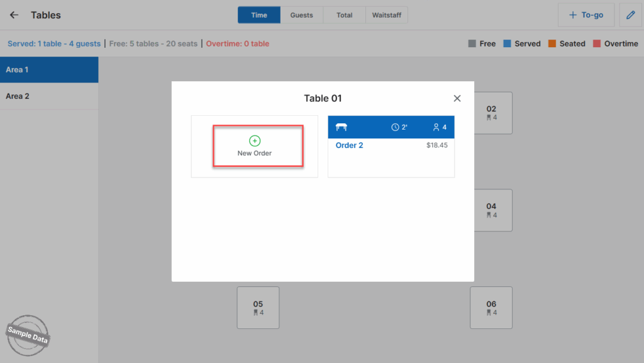Click the back arrow beside Tables
Viewport: 644px width, 363px height.
pyautogui.click(x=14, y=15)
